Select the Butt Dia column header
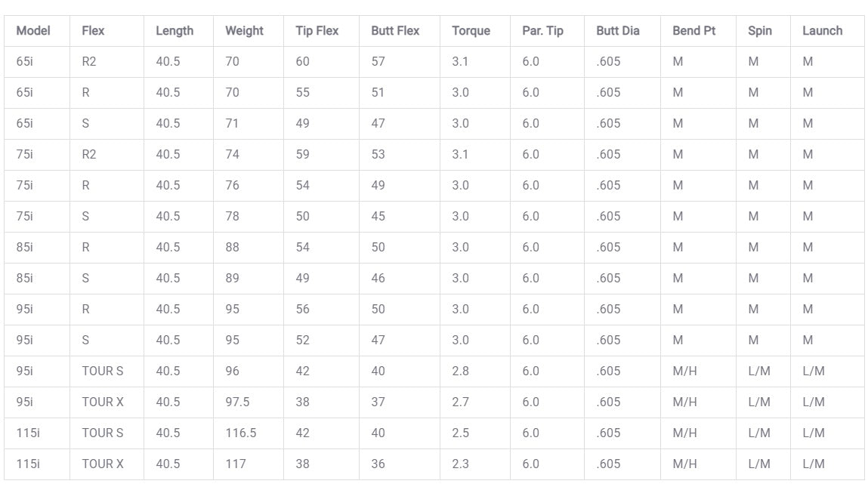 point(617,31)
